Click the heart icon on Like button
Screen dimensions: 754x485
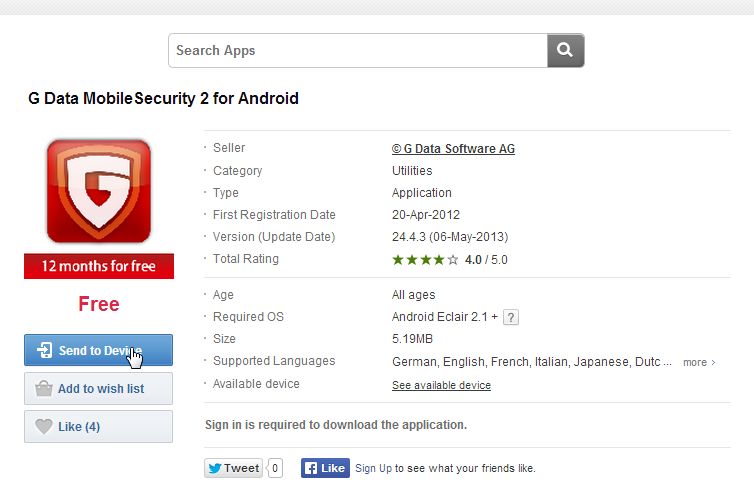(43, 427)
